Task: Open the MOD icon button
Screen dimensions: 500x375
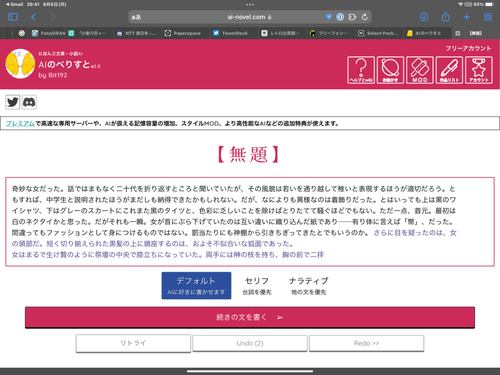Action: point(420,70)
